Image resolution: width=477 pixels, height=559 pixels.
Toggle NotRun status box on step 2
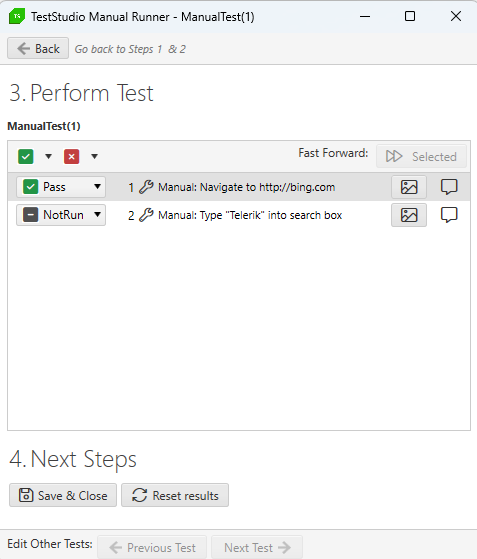point(30,215)
